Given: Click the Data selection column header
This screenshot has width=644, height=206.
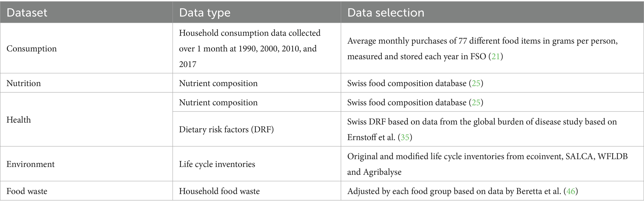Looking at the screenshot, I should coord(386,12).
